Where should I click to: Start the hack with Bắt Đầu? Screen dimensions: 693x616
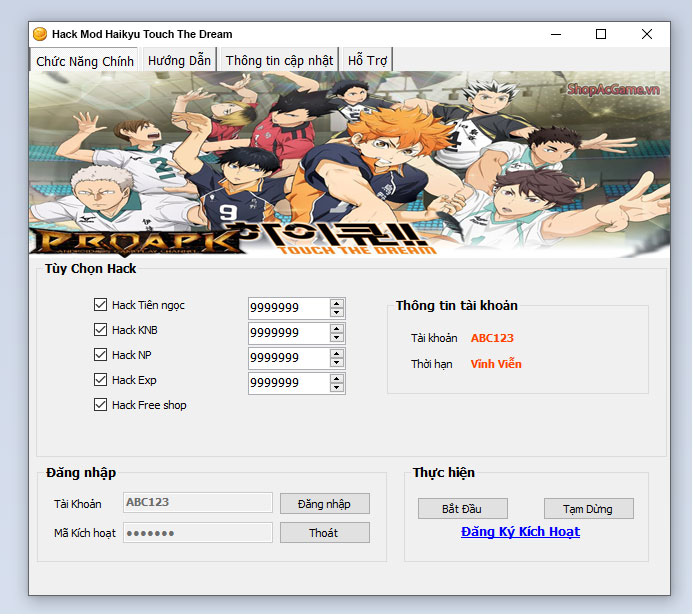(462, 509)
